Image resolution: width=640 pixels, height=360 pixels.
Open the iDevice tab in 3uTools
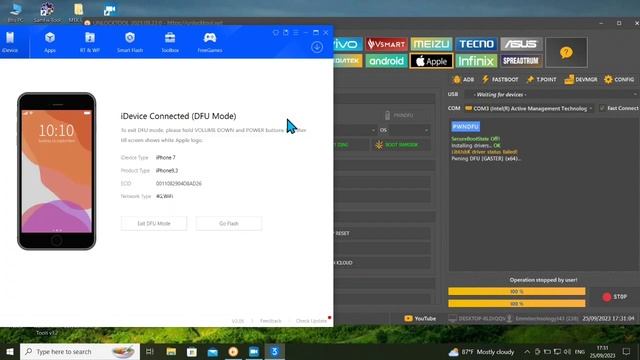pos(10,42)
